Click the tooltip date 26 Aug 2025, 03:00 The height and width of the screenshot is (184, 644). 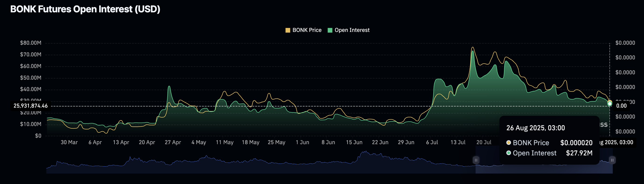coord(535,128)
